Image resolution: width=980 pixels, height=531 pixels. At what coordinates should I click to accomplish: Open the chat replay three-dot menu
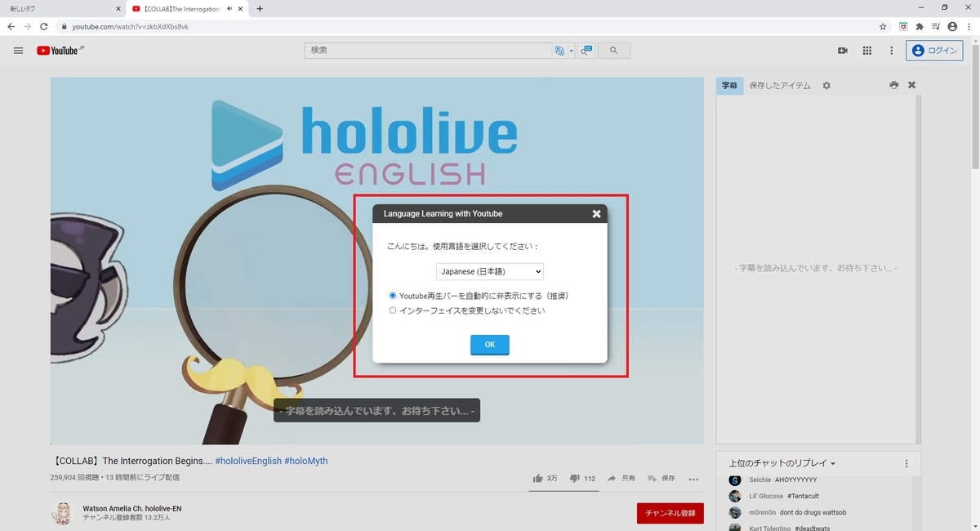pos(906,463)
